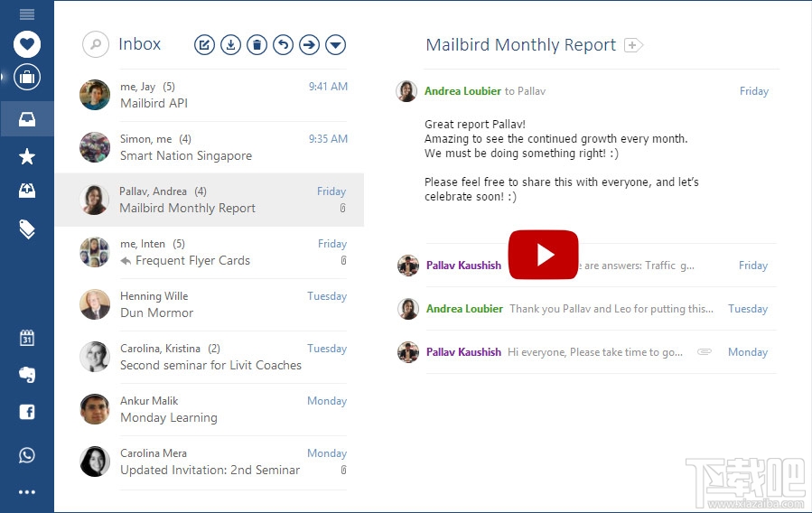Click avatar of Carolina Mera

click(95, 462)
